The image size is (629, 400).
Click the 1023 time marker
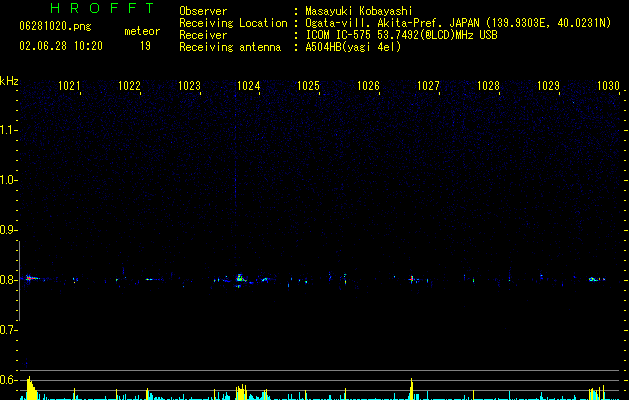pos(189,86)
